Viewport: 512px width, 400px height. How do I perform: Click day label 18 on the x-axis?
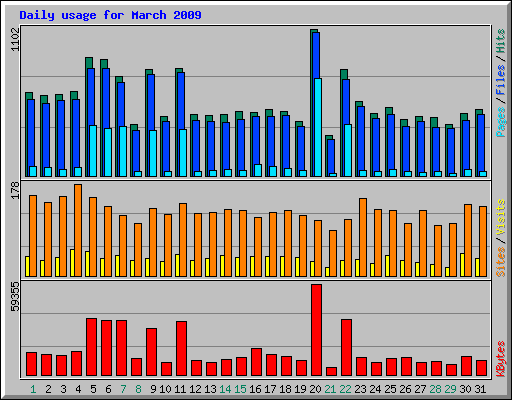tap(285, 389)
